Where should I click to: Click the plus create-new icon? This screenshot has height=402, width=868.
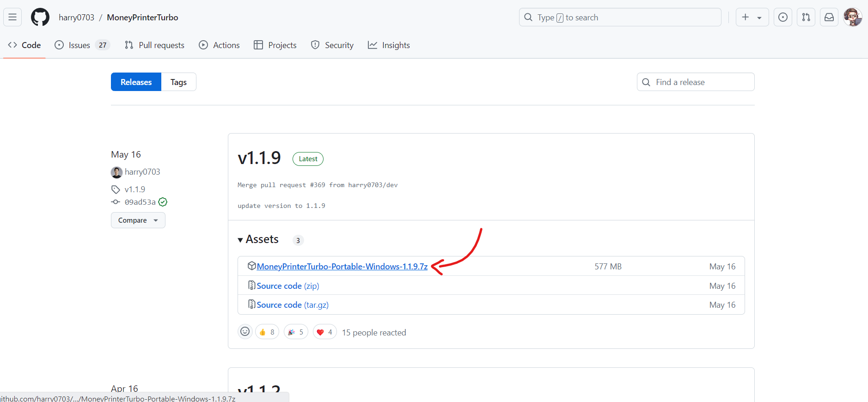pyautogui.click(x=746, y=17)
